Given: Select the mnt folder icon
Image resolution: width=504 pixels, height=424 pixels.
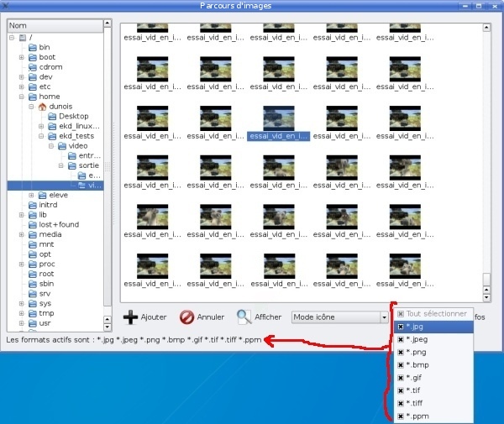Looking at the screenshot, I should [x=33, y=244].
